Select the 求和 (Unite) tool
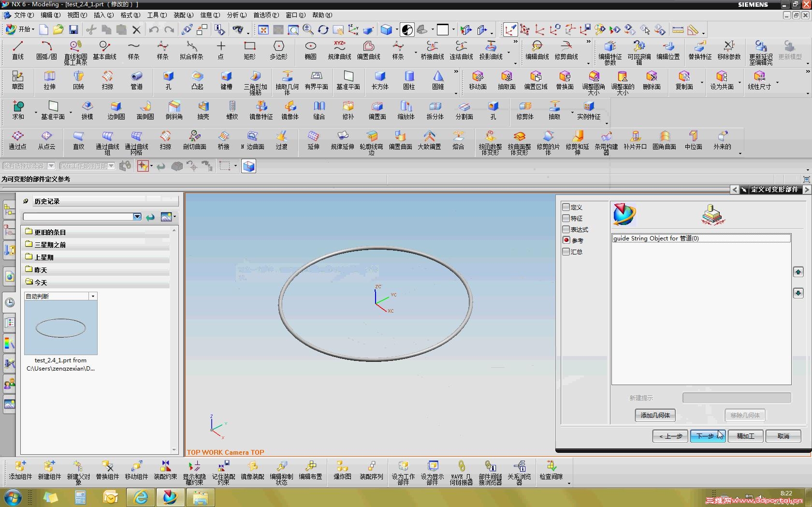The height and width of the screenshot is (507, 812). pyautogui.click(x=18, y=110)
